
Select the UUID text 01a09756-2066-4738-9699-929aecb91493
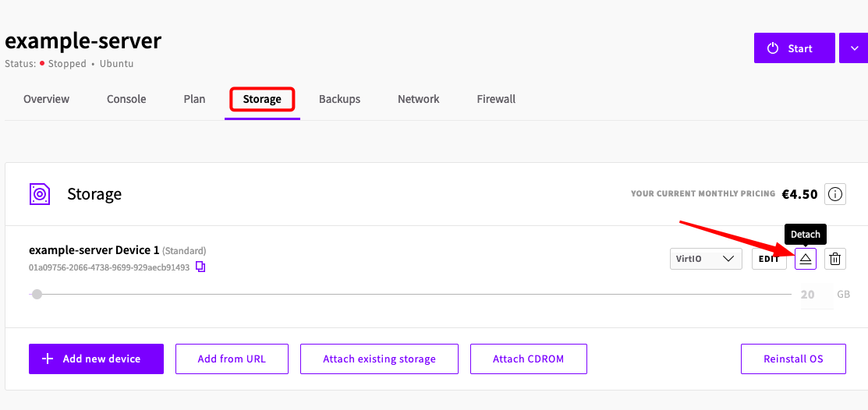pyautogui.click(x=109, y=268)
